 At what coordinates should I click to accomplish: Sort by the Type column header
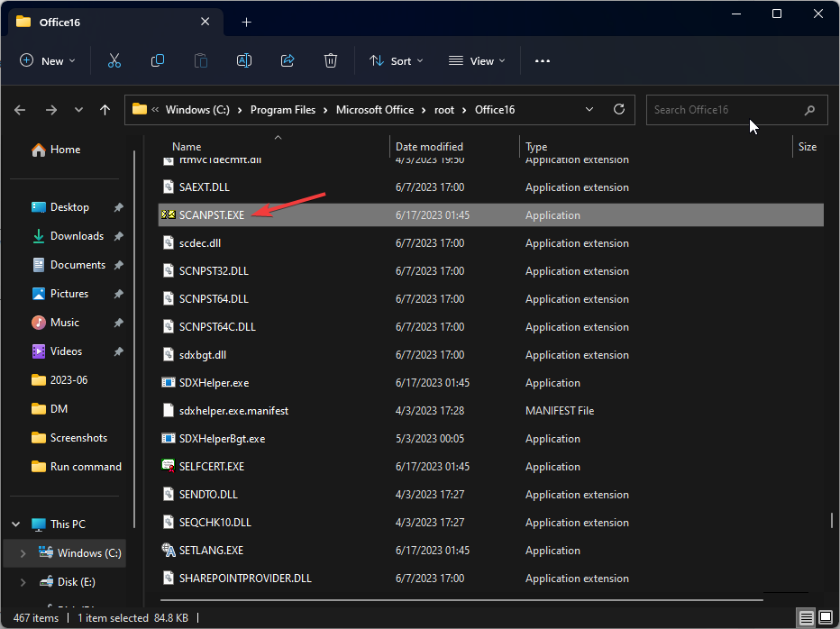[536, 147]
